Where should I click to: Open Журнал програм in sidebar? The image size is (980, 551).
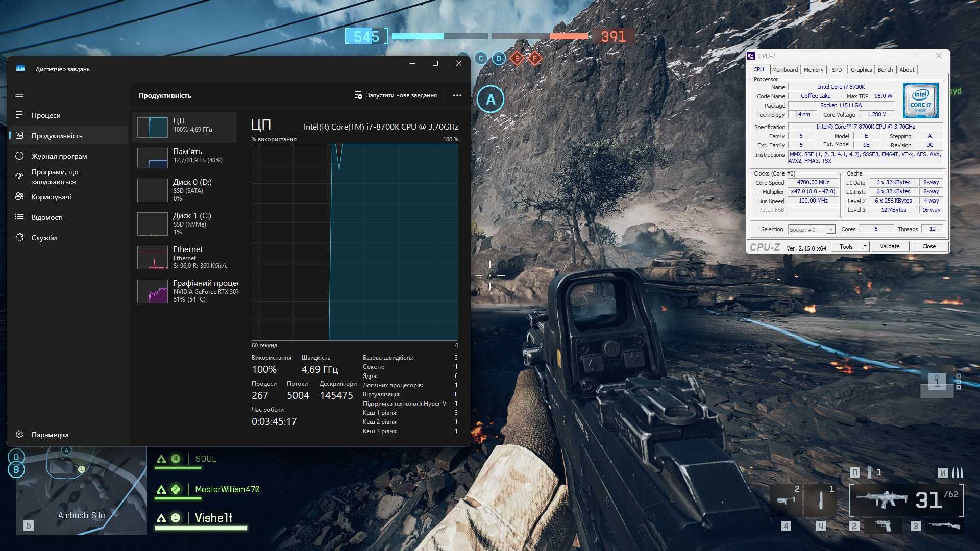(68, 156)
